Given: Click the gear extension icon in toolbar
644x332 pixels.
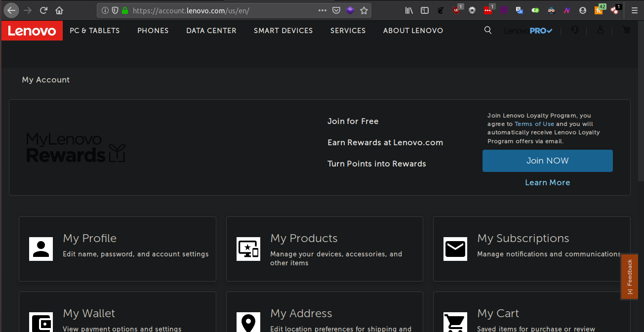Looking at the screenshot, I should point(472,10).
